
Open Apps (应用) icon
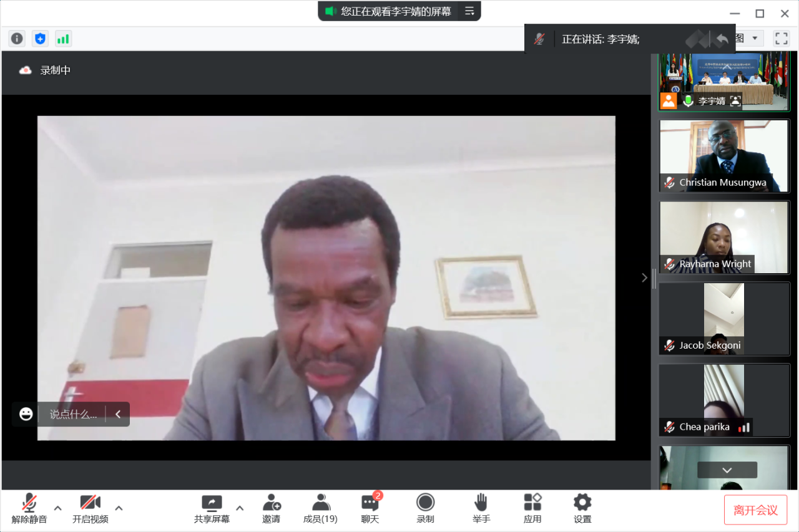[532, 508]
